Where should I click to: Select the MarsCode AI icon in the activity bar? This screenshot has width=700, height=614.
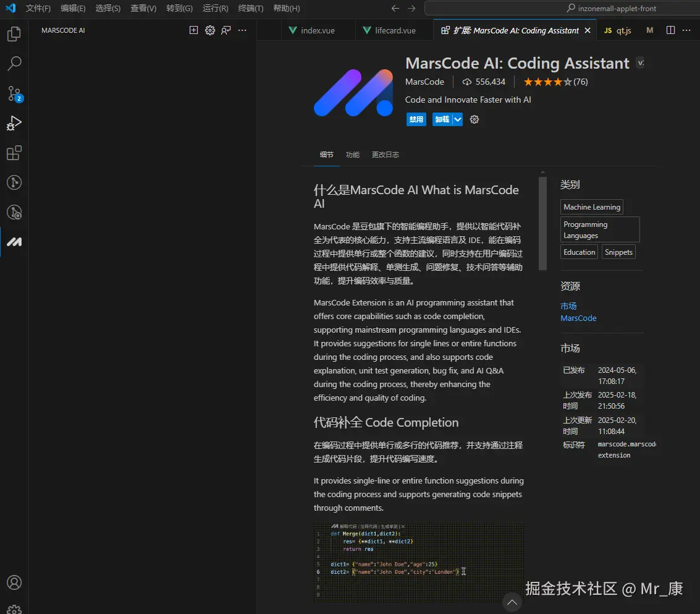coord(14,242)
